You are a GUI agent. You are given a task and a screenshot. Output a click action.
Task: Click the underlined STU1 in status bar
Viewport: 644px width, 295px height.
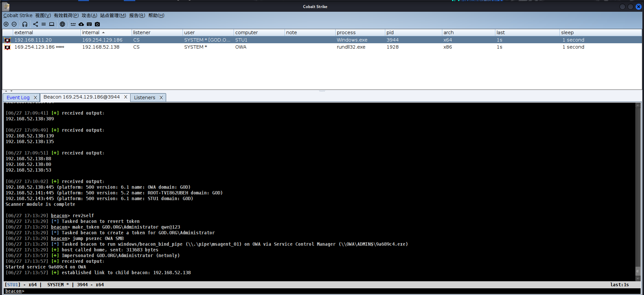(x=12, y=285)
